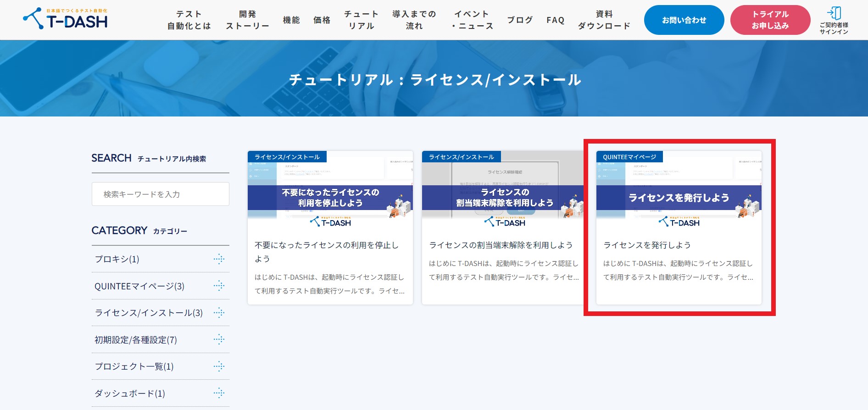Click card title ライセンスの割当端末解除を利用しよう

(x=501, y=245)
